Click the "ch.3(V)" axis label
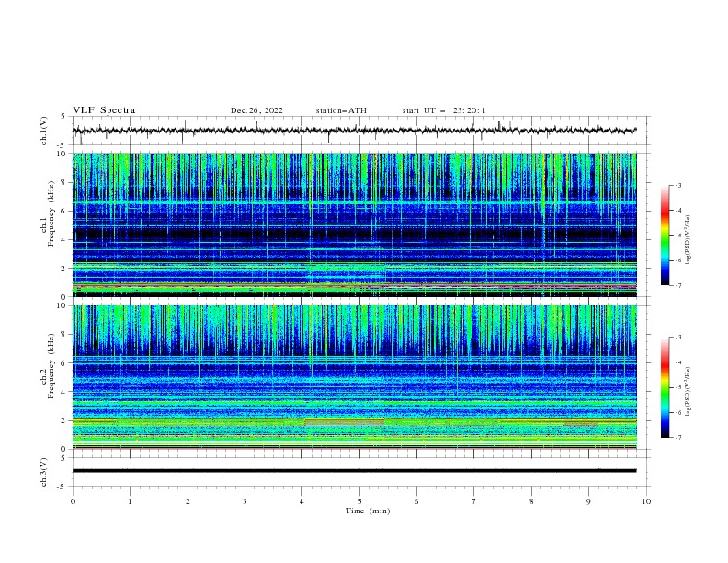Screen dimensions: 728x563 pos(44,472)
